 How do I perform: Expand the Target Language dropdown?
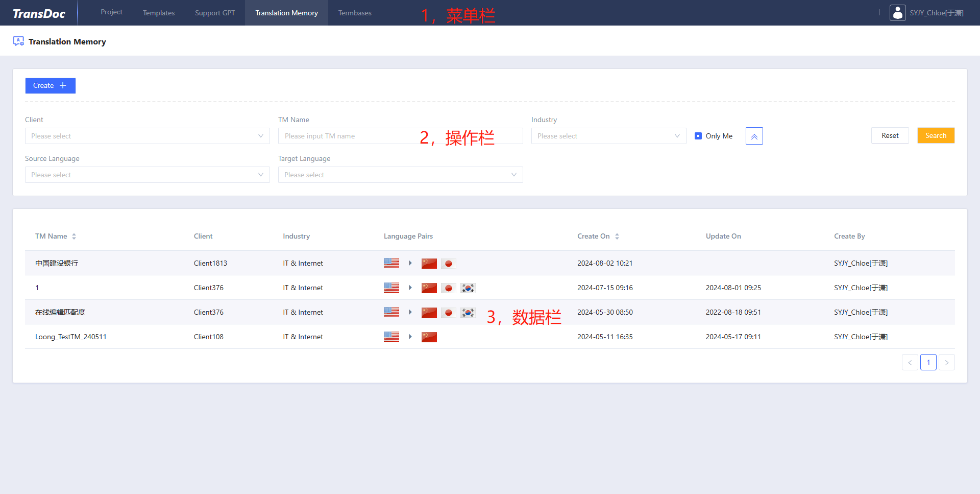click(x=401, y=175)
